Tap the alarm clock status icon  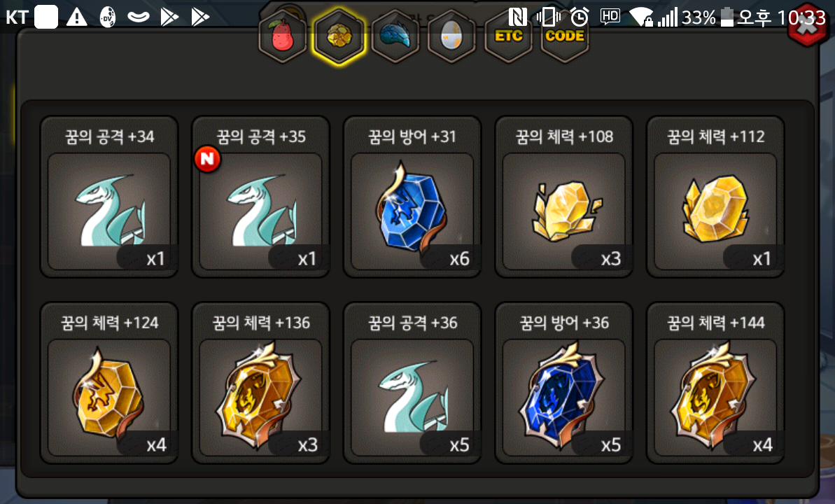tap(580, 17)
